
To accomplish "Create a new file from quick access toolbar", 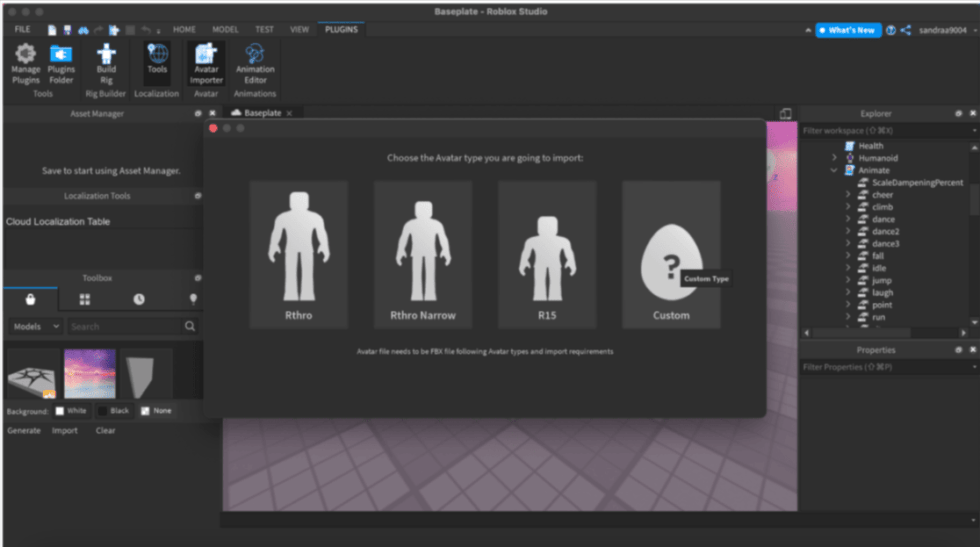I will (52, 30).
